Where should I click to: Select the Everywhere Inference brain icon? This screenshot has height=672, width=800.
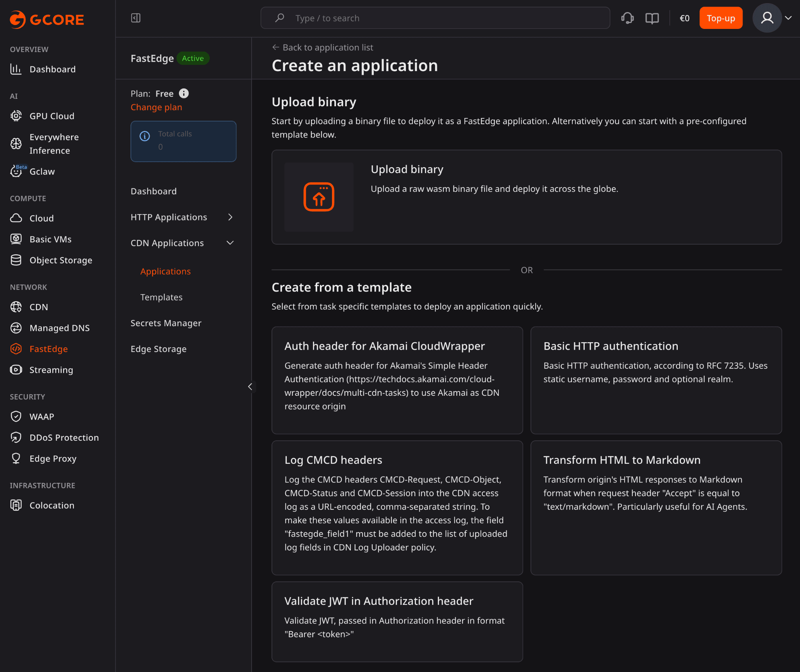coord(16,144)
